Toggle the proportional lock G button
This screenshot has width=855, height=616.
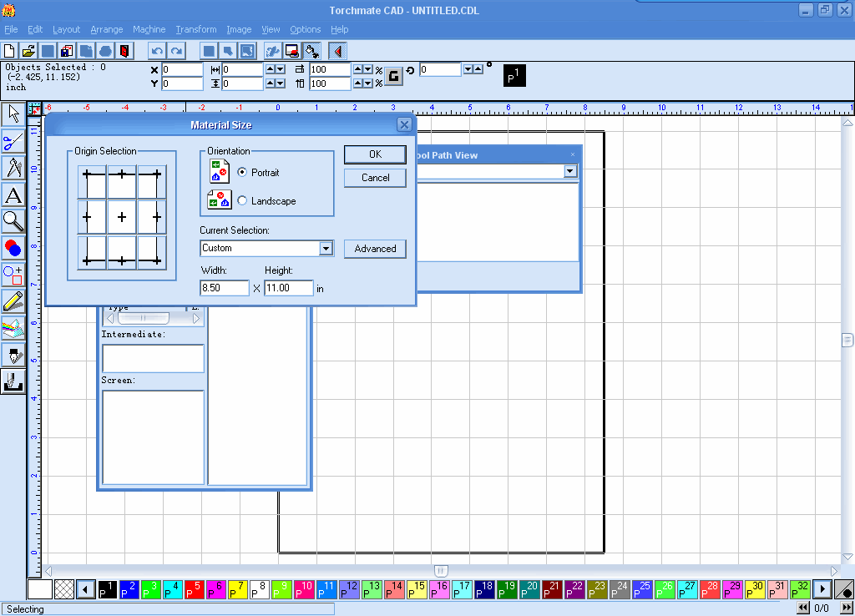pyautogui.click(x=393, y=76)
